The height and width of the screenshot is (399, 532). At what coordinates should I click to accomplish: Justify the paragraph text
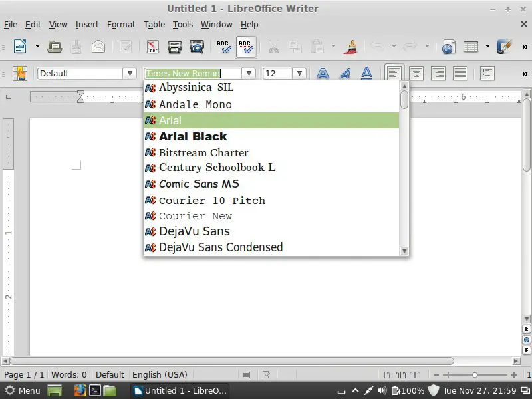460,73
